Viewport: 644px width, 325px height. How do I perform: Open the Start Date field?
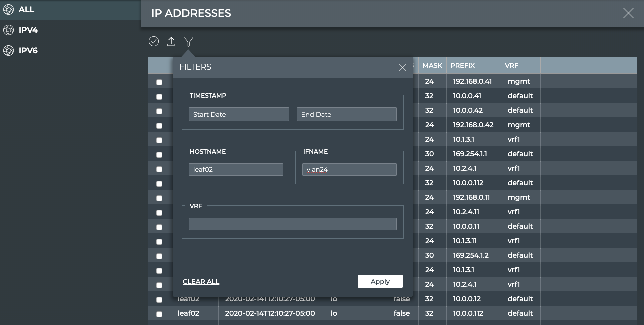(239, 114)
